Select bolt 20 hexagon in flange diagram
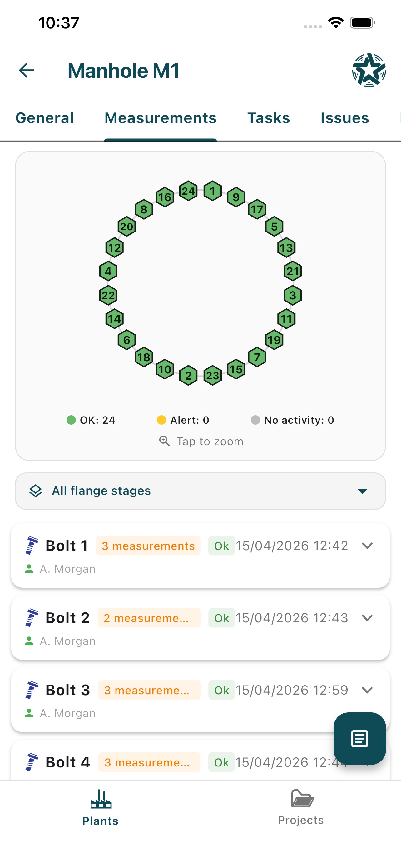401x868 pixels. pos(126,227)
